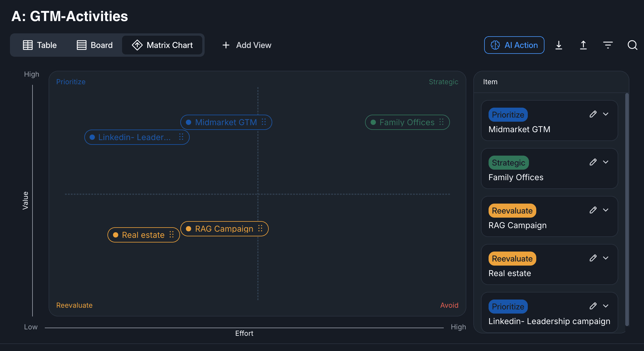Click the download arrow icon

pos(559,45)
